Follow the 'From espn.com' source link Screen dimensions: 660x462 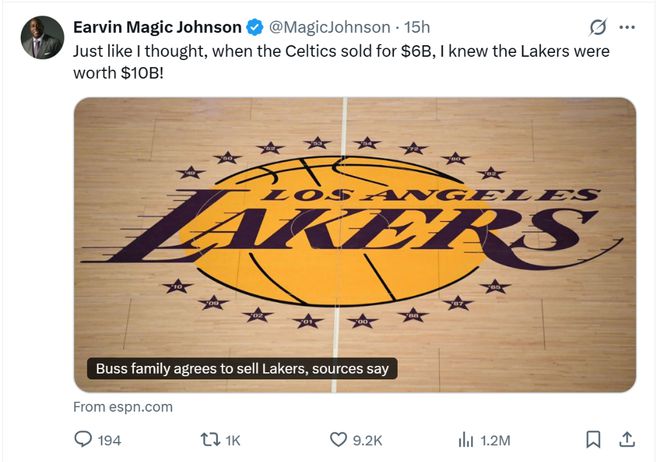pyautogui.click(x=123, y=407)
